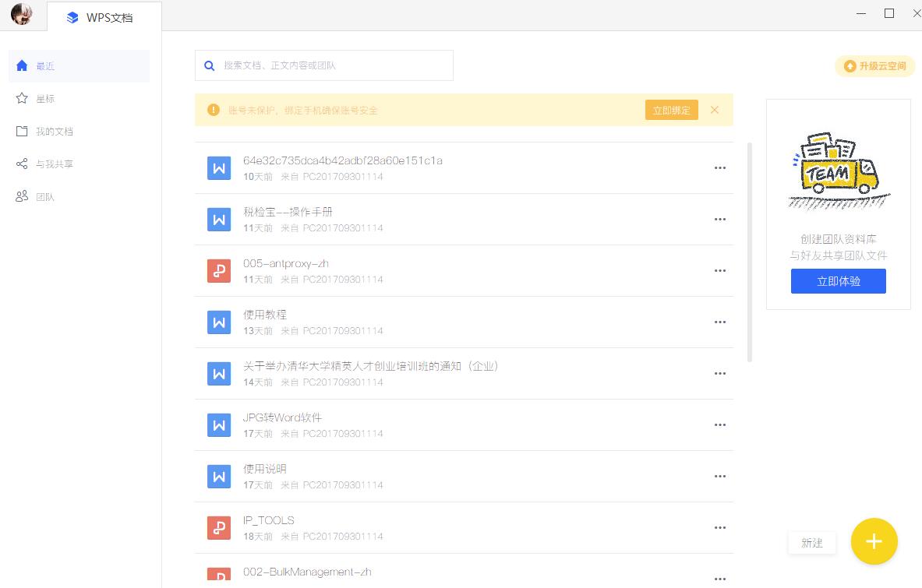The width and height of the screenshot is (922, 588).
Task: Open the presentation file IP_TOOLS
Action: pyautogui.click(x=269, y=519)
